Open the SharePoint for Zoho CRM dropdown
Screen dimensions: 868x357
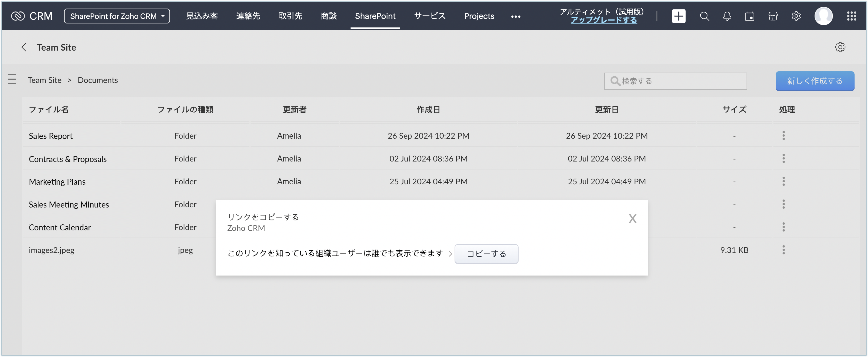pyautogui.click(x=117, y=16)
